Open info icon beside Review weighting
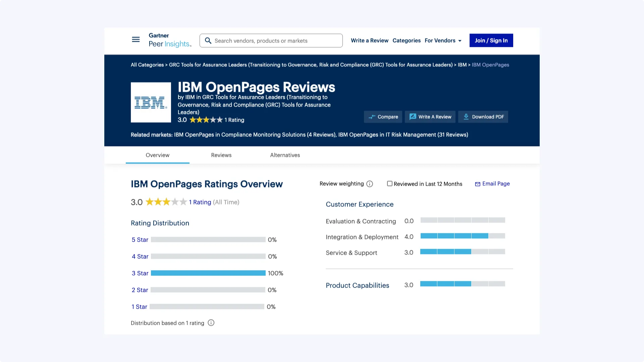 [370, 184]
